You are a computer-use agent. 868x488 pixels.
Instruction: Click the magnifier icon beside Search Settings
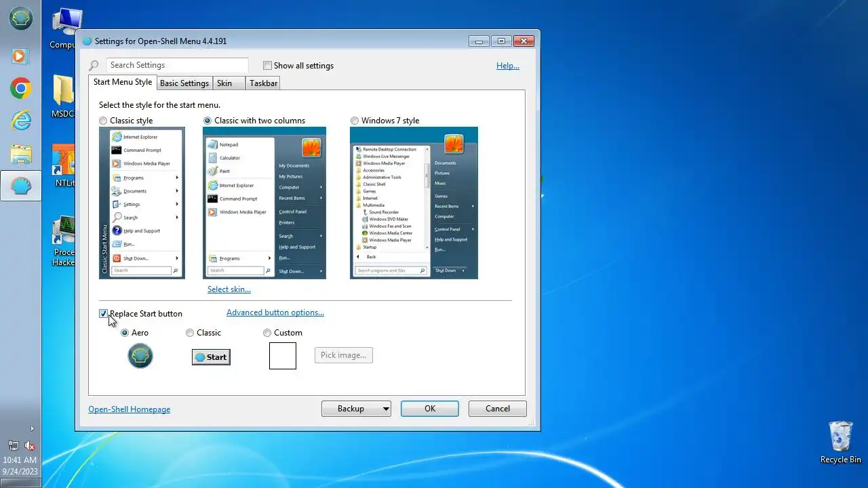click(x=94, y=66)
